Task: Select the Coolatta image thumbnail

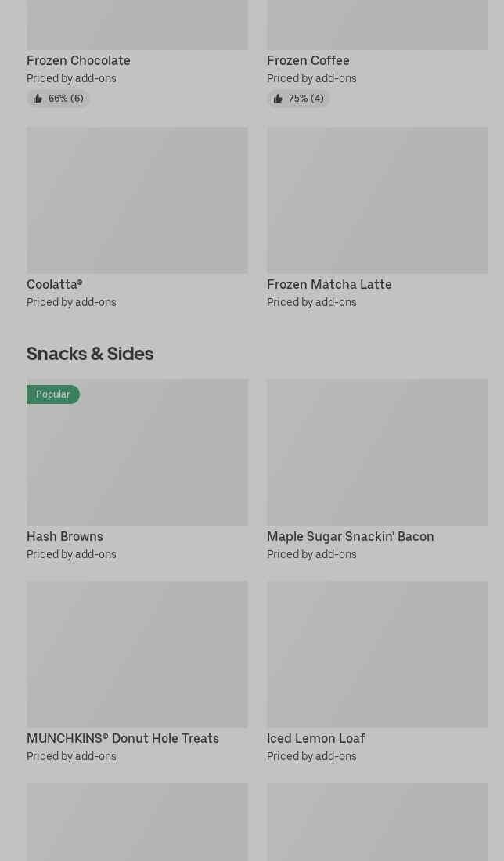Action: pyautogui.click(x=137, y=200)
